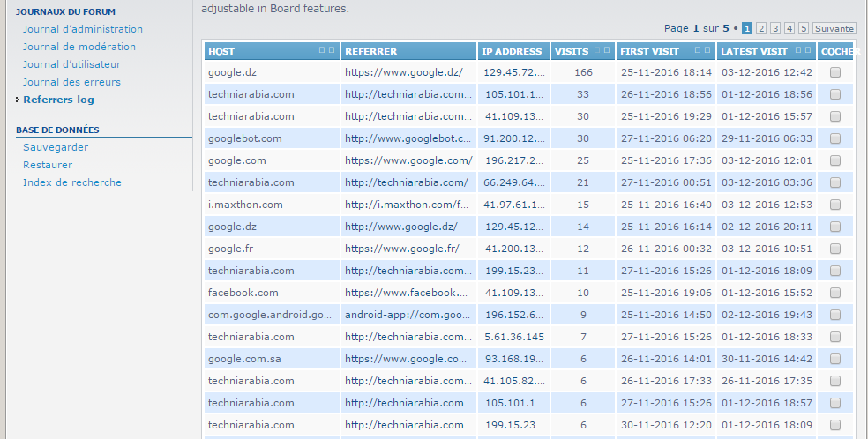Click IP address link in i.maxthon.com row

click(513, 205)
